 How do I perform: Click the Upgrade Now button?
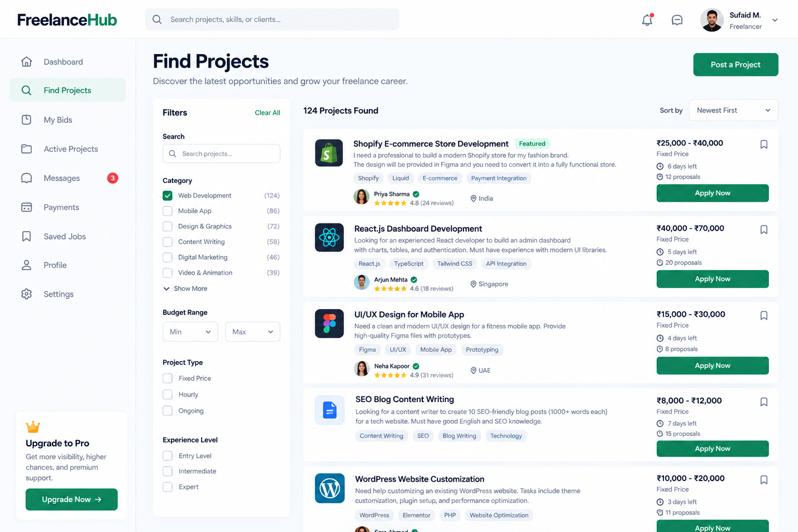72,499
